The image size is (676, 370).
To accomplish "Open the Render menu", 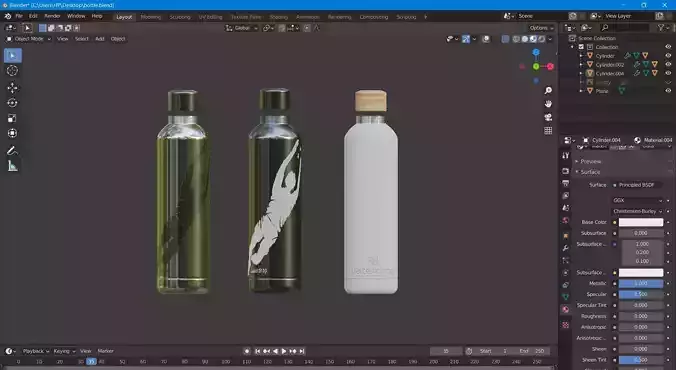I will click(x=52, y=16).
